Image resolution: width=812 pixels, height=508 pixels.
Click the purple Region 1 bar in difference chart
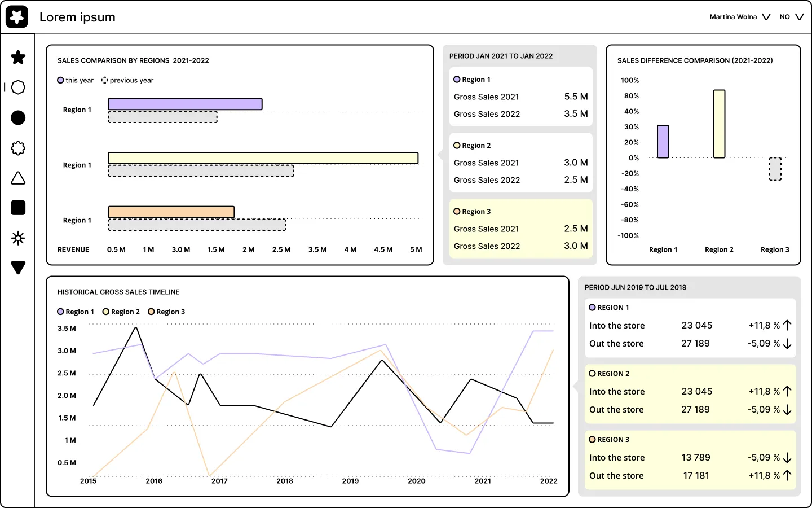(x=663, y=142)
